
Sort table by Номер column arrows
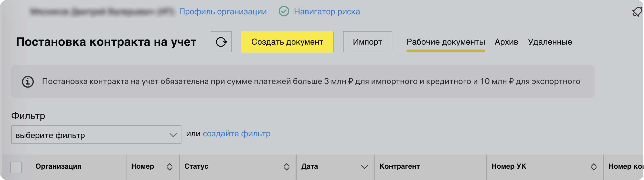coord(169,167)
